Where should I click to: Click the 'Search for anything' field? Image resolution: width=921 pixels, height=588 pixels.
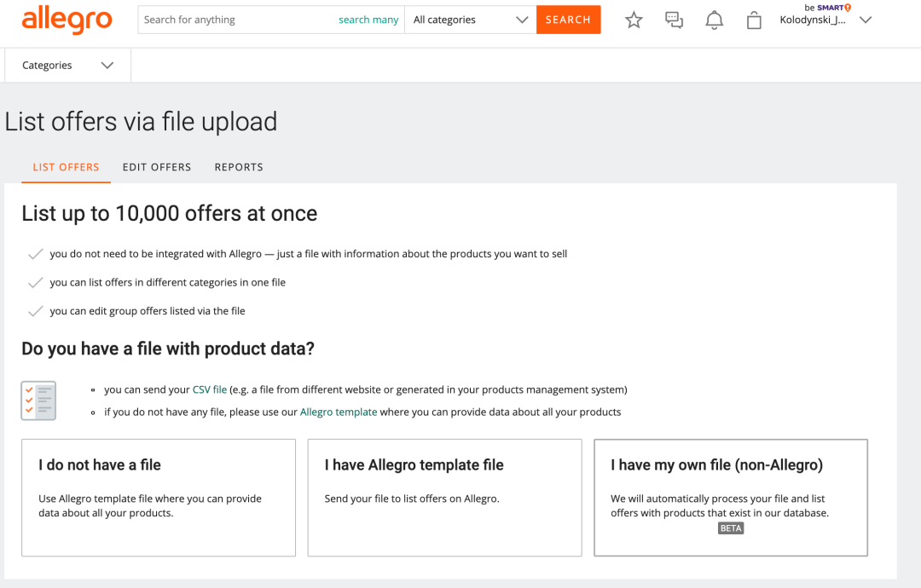tap(235, 20)
